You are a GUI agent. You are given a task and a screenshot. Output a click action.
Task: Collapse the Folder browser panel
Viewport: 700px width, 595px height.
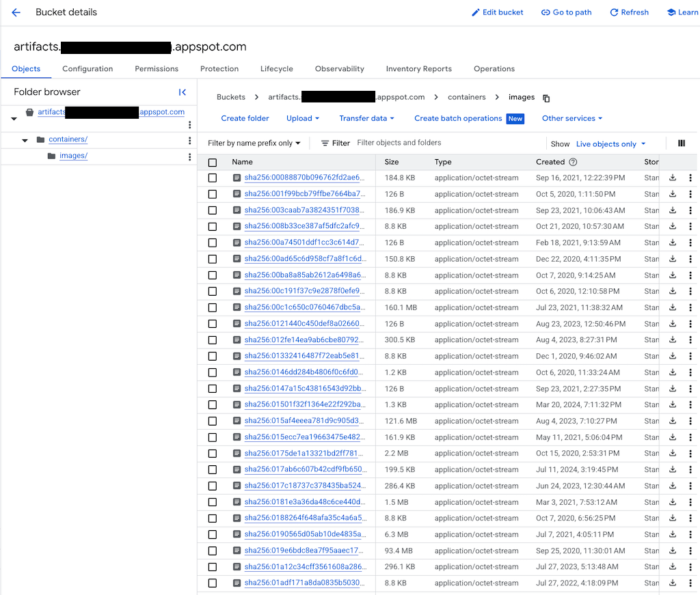pyautogui.click(x=183, y=92)
